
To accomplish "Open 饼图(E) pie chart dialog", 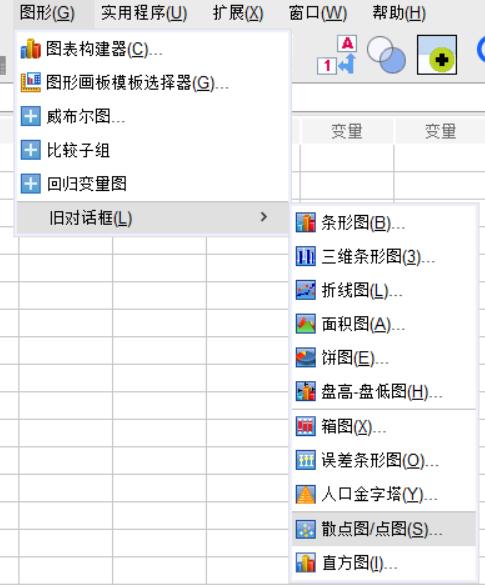I will 384,358.
